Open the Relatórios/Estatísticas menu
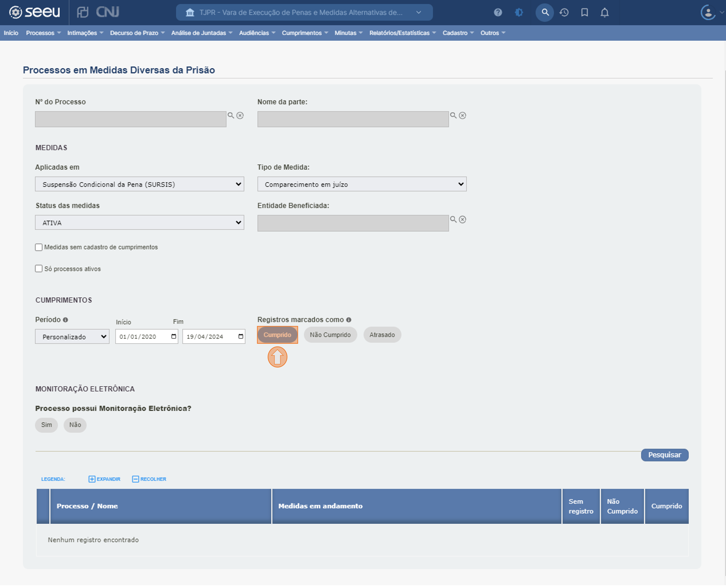 pos(402,33)
